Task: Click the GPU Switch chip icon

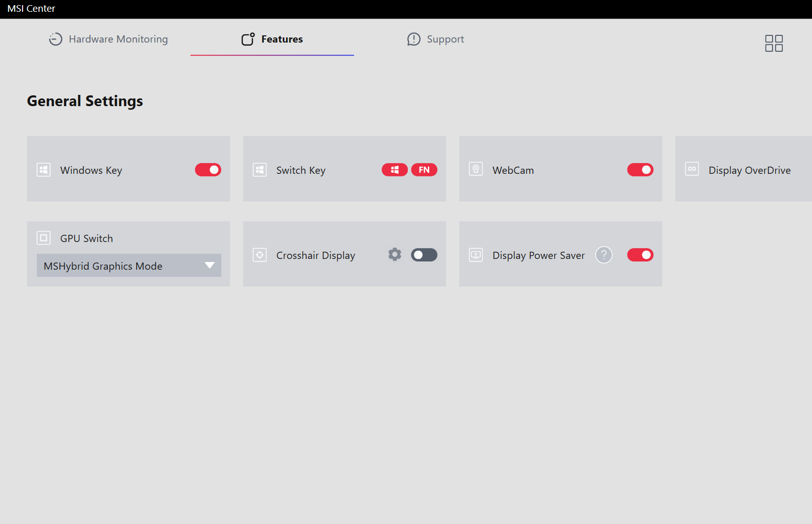Action: [x=44, y=238]
